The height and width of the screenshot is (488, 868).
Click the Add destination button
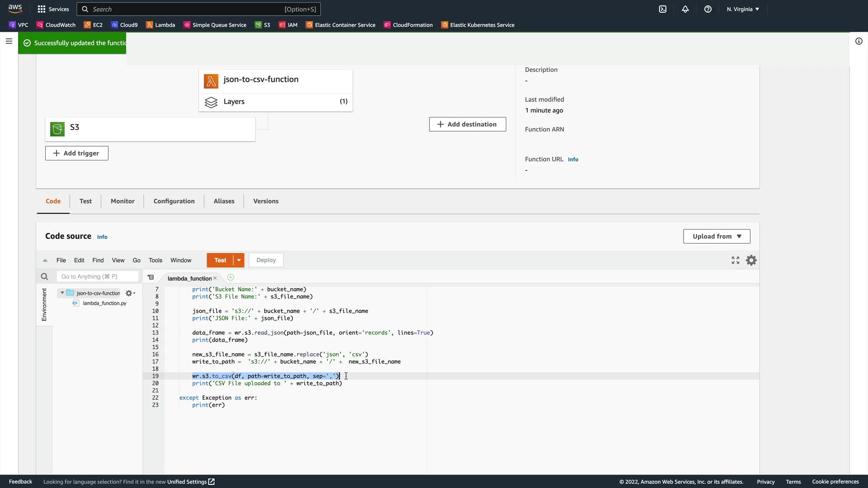point(467,124)
